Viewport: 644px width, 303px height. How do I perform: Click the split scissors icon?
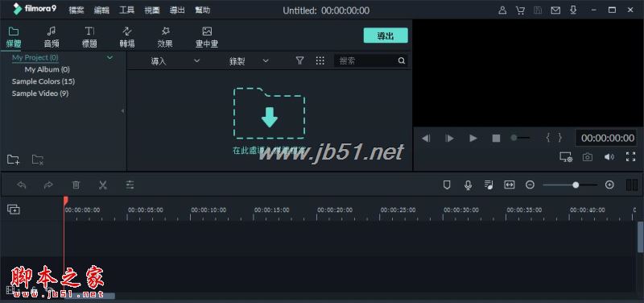point(103,185)
